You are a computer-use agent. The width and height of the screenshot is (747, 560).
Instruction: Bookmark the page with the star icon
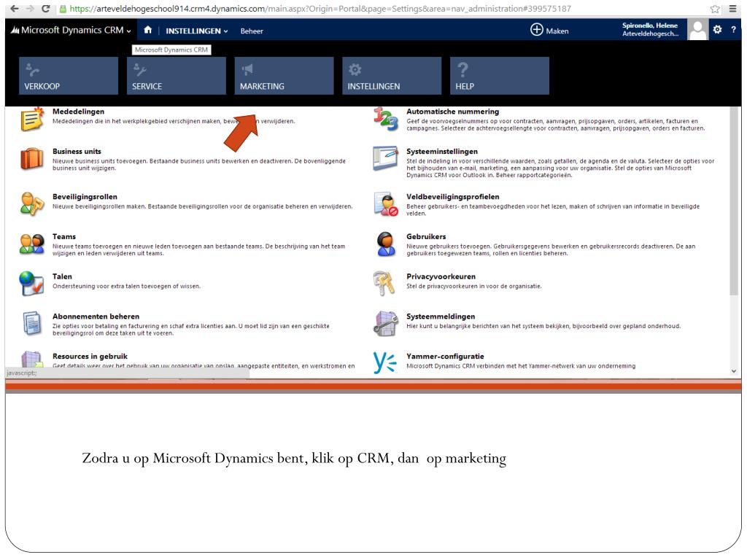pyautogui.click(x=715, y=9)
